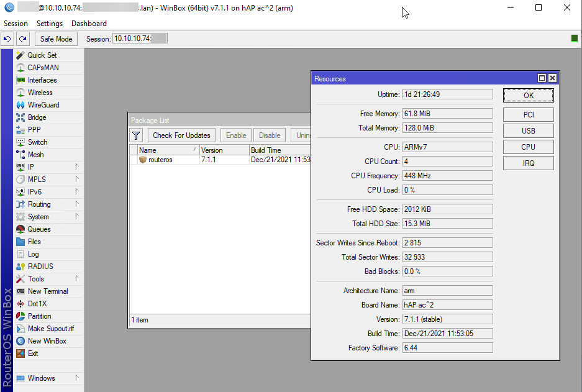Launch New WinBox
582x392 pixels.
(48, 341)
